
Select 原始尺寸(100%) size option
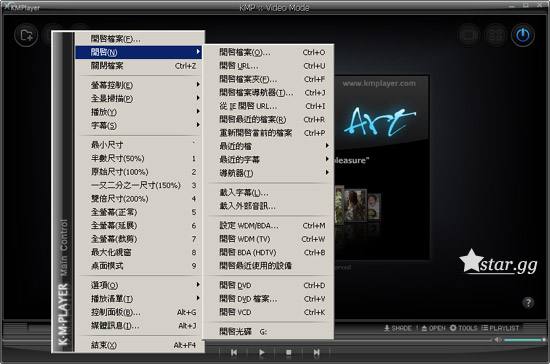(x=140, y=172)
